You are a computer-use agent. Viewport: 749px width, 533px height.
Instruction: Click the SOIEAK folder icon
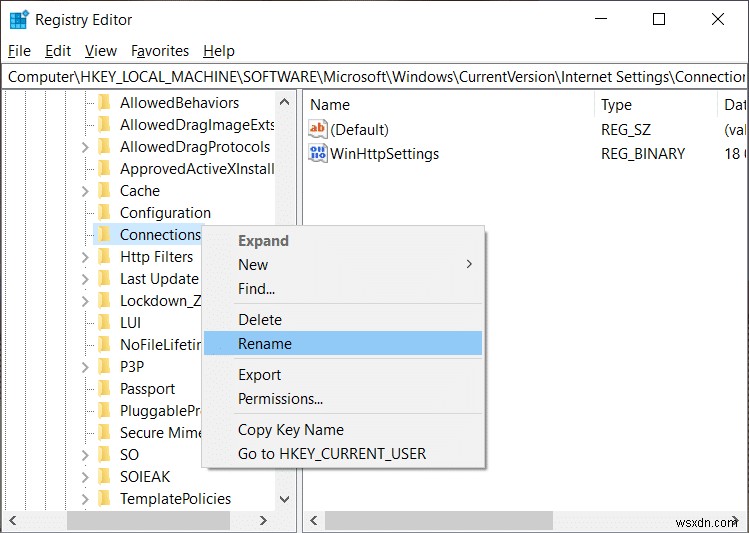coord(104,476)
